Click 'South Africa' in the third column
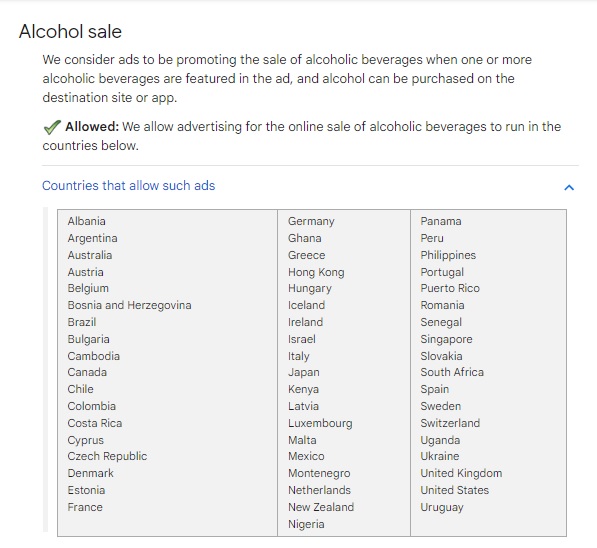The width and height of the screenshot is (597, 548). tap(452, 372)
